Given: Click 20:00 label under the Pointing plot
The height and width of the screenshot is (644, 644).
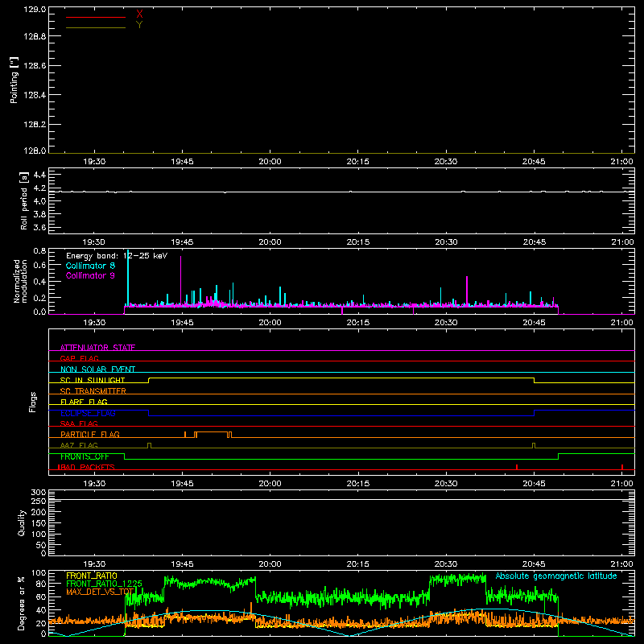Looking at the screenshot, I should (x=270, y=162).
